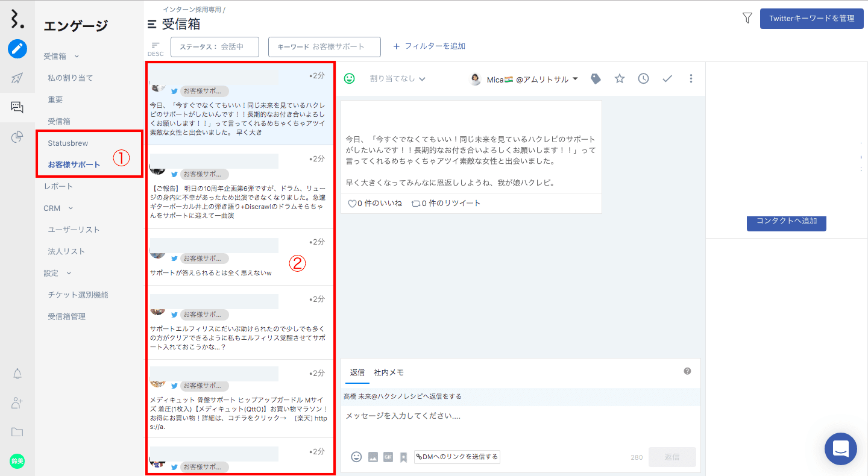Open the emoji picker in reply box

[356, 457]
